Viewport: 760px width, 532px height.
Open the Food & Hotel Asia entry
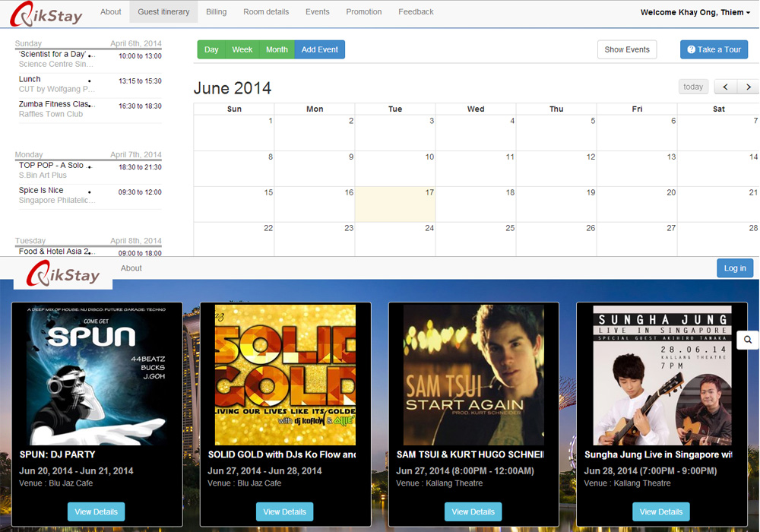click(x=90, y=252)
